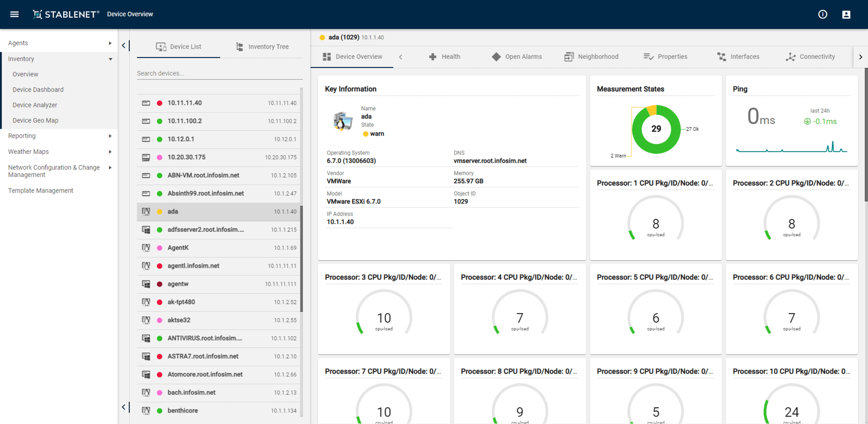Screen dimensions: 868x424
Task: Select the ABN-VM.root.infosim.net device row
Action: pyautogui.click(x=219, y=175)
